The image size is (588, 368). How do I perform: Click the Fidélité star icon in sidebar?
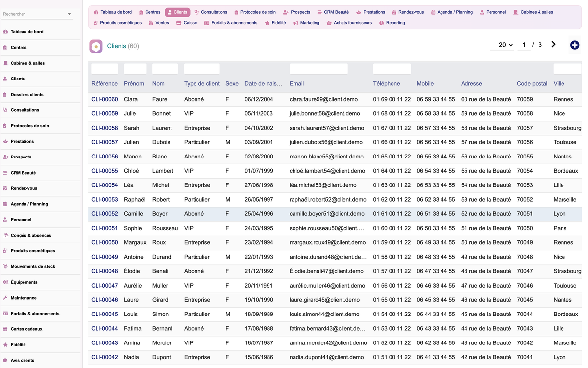point(5,345)
